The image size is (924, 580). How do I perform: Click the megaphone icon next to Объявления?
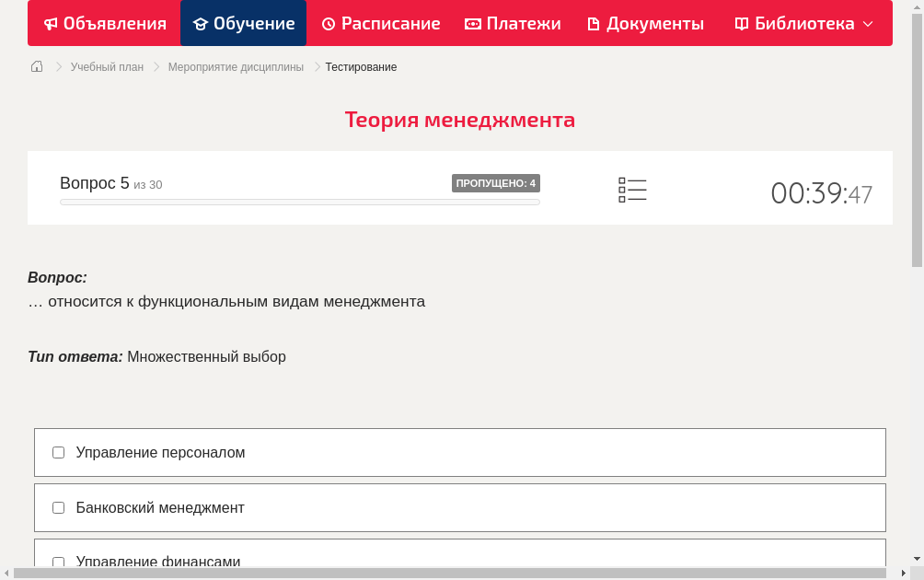pos(51,23)
